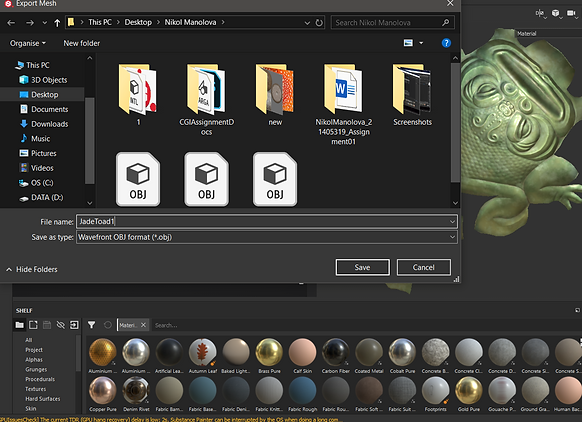The height and width of the screenshot is (422, 582).
Task: Select the folder named '1'
Action: pyautogui.click(x=138, y=95)
